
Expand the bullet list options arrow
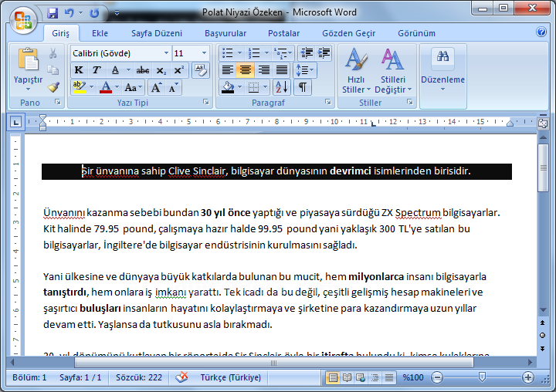pyautogui.click(x=239, y=53)
